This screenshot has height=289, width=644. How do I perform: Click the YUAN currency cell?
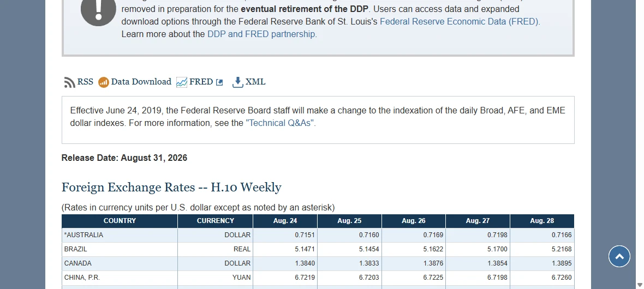click(215, 278)
